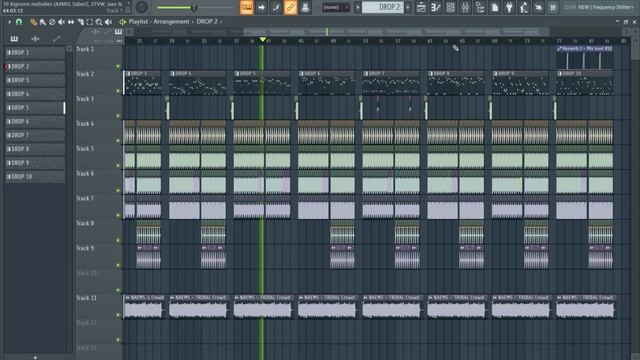The image size is (640, 360).
Task: Open the (none) snap dropdown
Action: [x=336, y=7]
